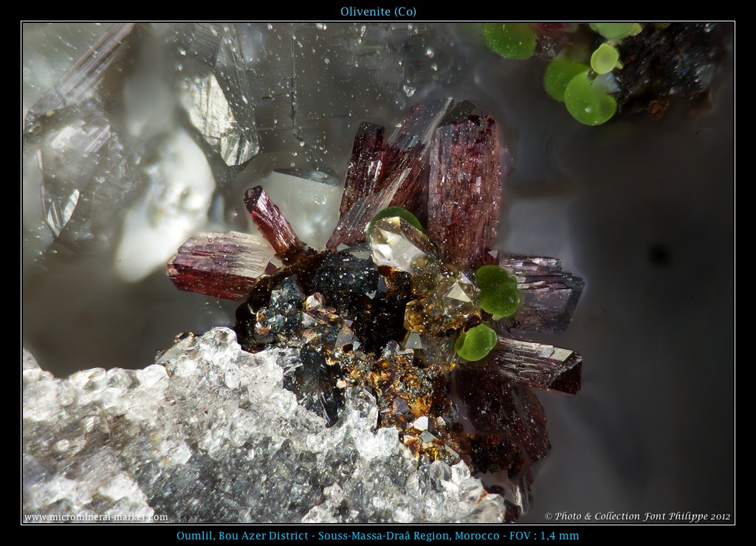Click the largest green sphere in top-right cluster
756x546 pixels.
coord(589,100)
